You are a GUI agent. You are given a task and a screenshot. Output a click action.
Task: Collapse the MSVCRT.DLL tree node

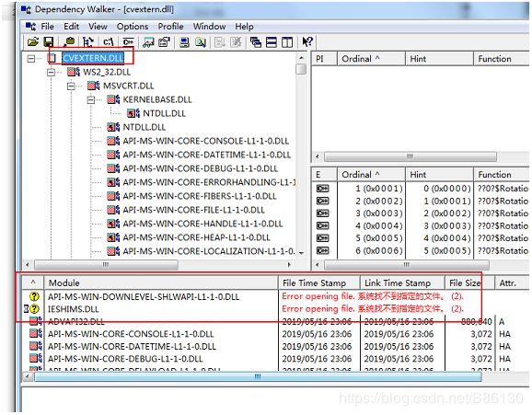pyautogui.click(x=71, y=86)
